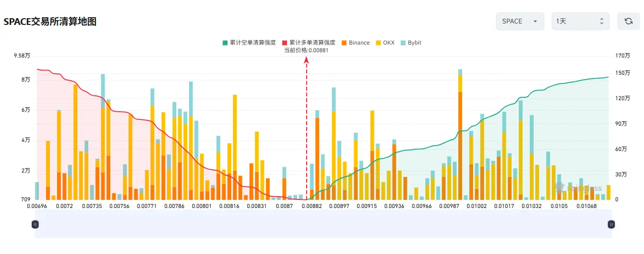Click the 0.0072 x-axis label
Image resolution: width=644 pixels, height=254 pixels.
click(64, 206)
